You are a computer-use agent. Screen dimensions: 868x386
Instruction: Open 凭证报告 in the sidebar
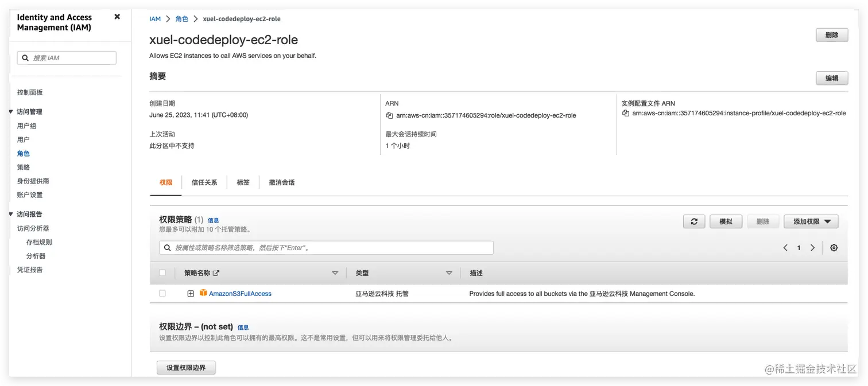30,270
